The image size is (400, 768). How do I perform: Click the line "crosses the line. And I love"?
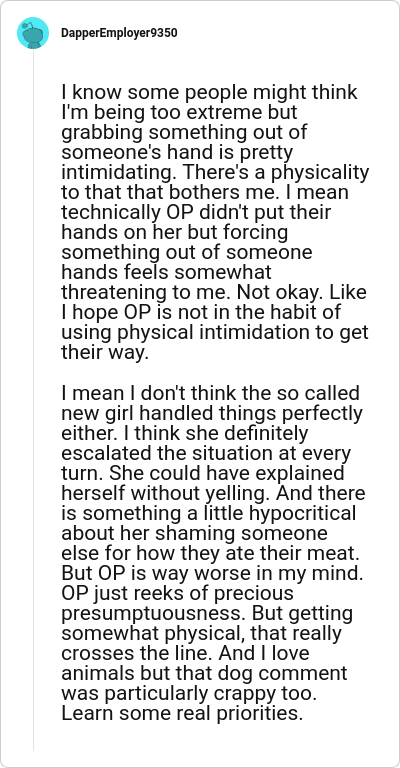pos(185,654)
